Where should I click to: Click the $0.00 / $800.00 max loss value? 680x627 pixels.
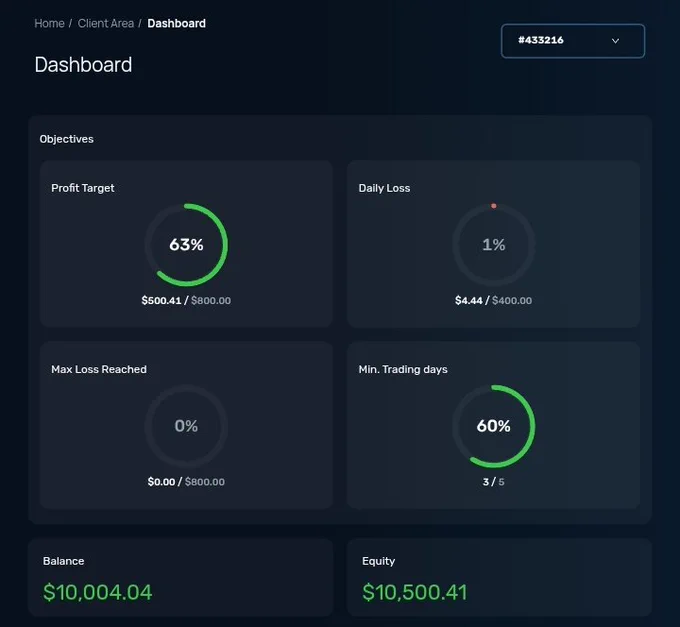[x=186, y=482]
